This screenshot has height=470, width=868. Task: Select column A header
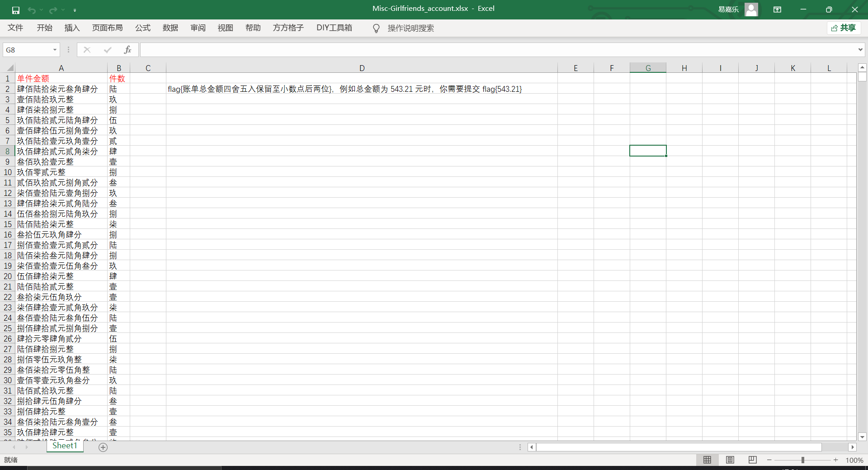[x=61, y=68]
